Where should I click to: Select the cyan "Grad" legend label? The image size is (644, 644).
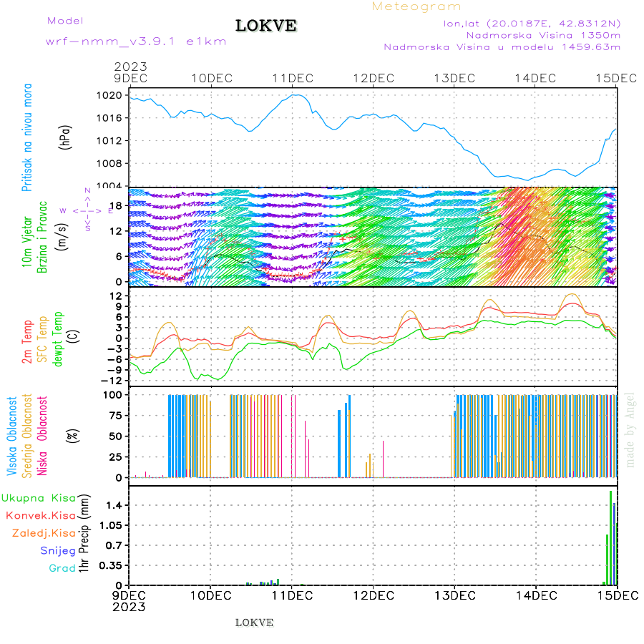(x=62, y=568)
